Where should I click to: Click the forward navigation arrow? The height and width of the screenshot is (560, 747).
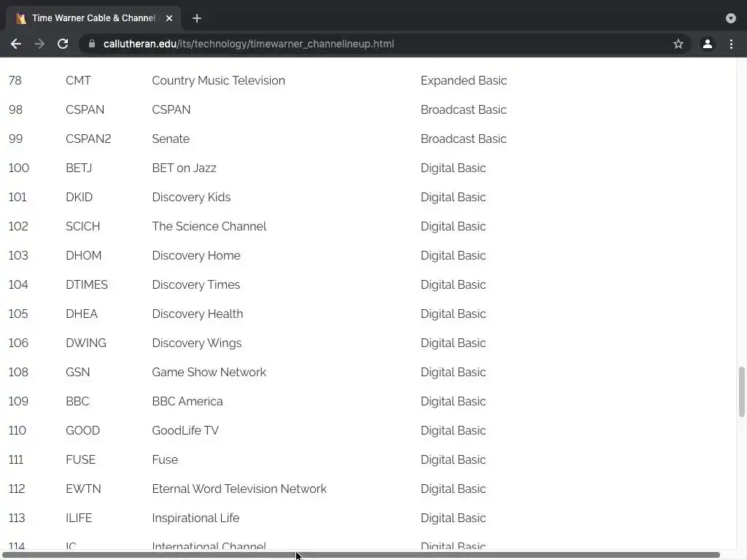[39, 44]
